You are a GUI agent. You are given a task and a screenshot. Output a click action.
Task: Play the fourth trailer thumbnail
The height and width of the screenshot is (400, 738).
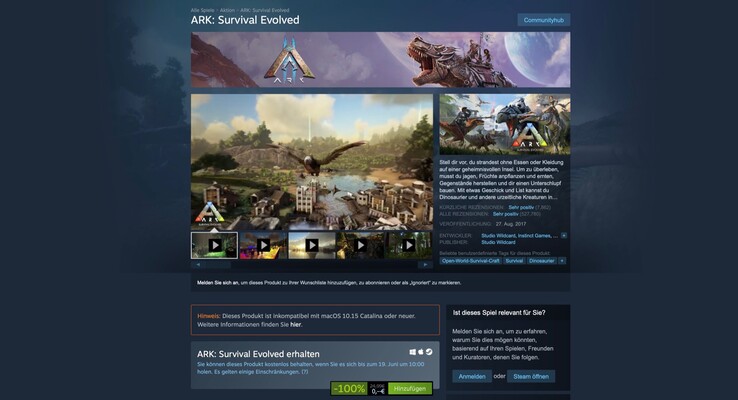[361, 245]
